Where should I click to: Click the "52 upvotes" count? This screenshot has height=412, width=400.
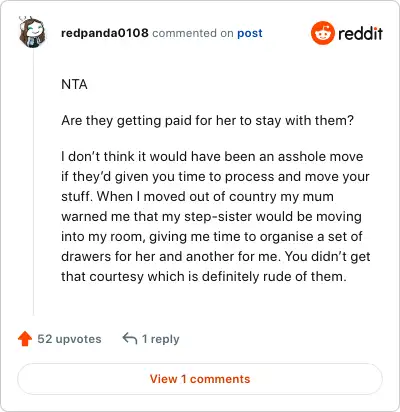tap(69, 339)
